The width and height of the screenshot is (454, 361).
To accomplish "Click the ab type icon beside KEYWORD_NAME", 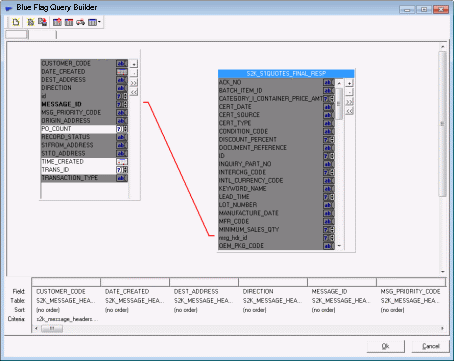I will click(329, 189).
